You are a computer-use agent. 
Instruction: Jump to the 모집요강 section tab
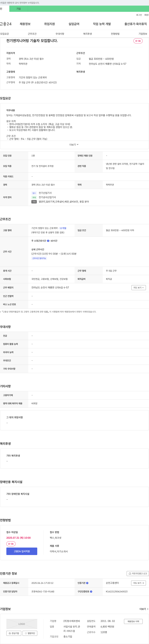pos(5,34)
